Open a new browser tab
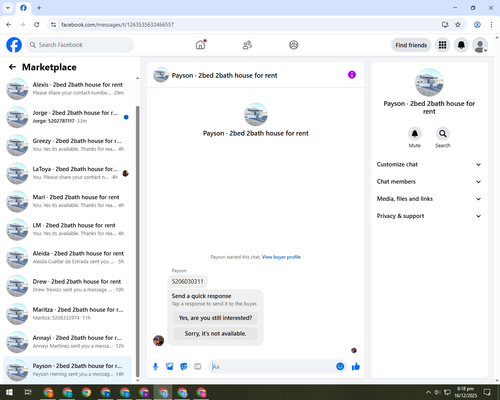Image resolution: width=500 pixels, height=400 pixels. pos(39,8)
